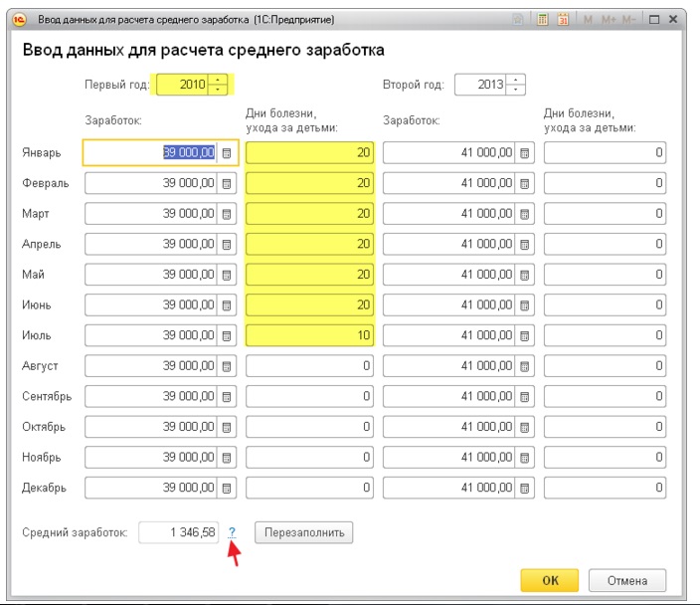Click January second-year sick days field
The image size is (700, 605).
pos(605,153)
